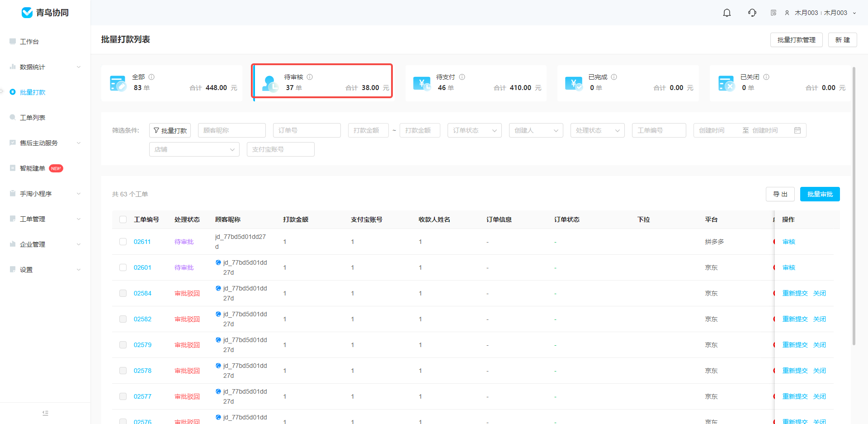
Task: Click the 批量打款 filter tag button
Action: [x=170, y=130]
